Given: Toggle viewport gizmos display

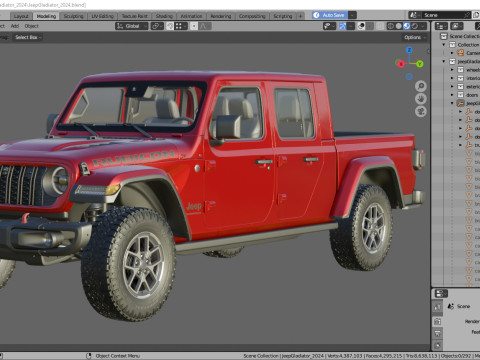Looking at the screenshot, I should click(x=342, y=26).
